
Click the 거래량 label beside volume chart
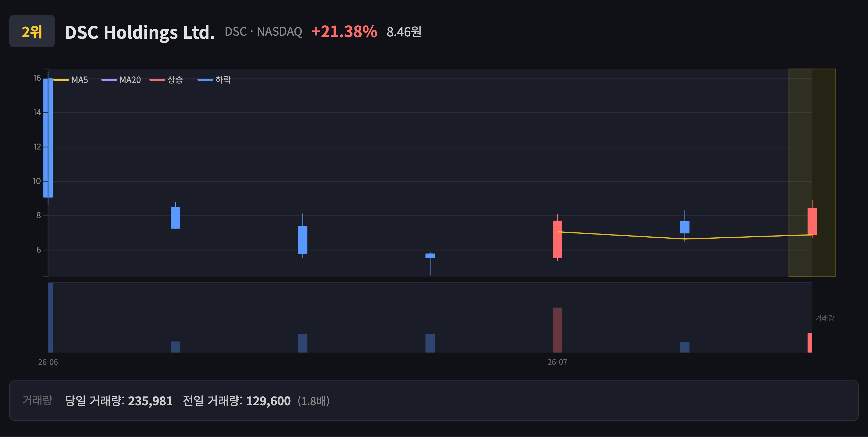(x=825, y=318)
